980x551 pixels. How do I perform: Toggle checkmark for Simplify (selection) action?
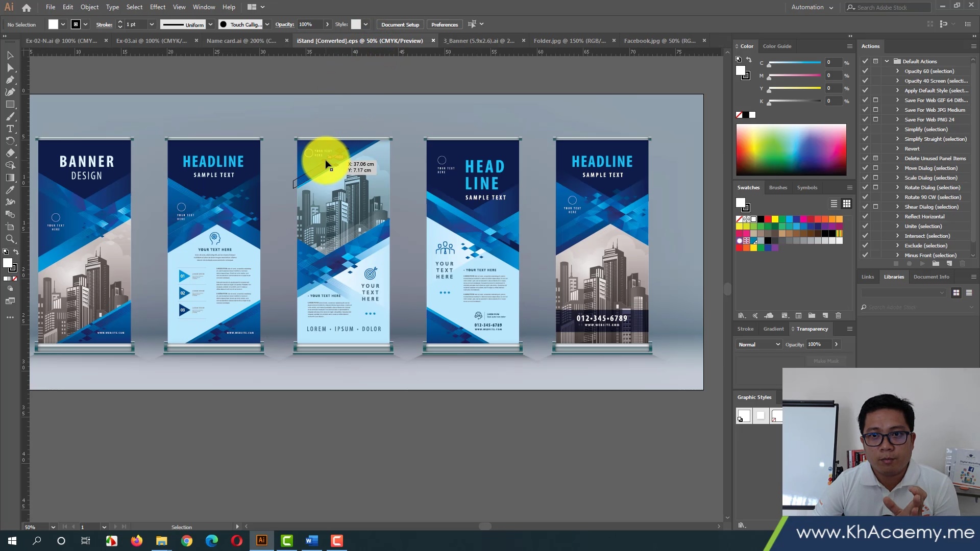tap(865, 129)
